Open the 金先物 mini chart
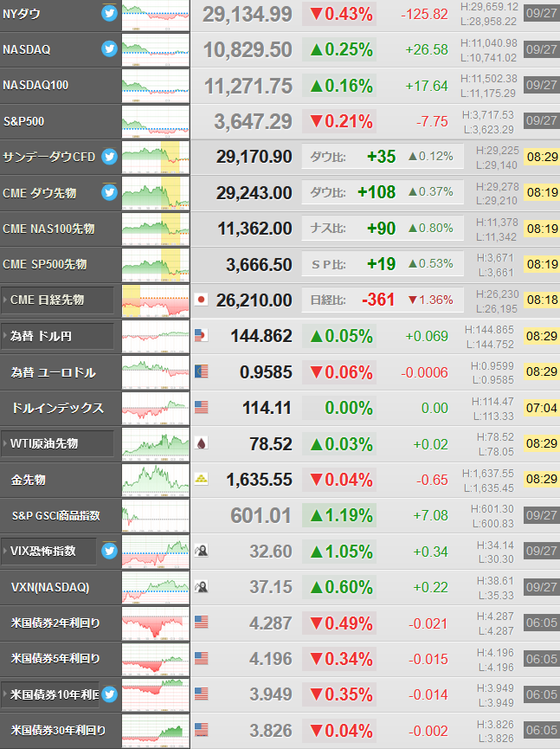560x749 pixels. 156,480
